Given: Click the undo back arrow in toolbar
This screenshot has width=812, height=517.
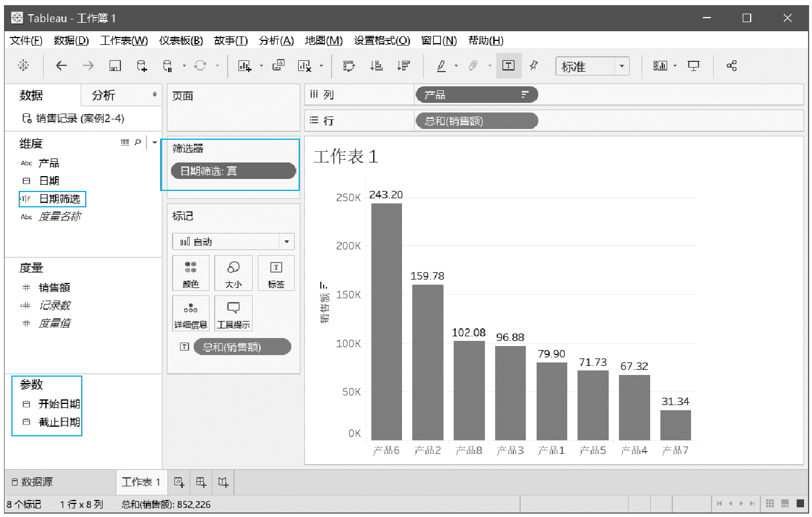Looking at the screenshot, I should pyautogui.click(x=61, y=66).
